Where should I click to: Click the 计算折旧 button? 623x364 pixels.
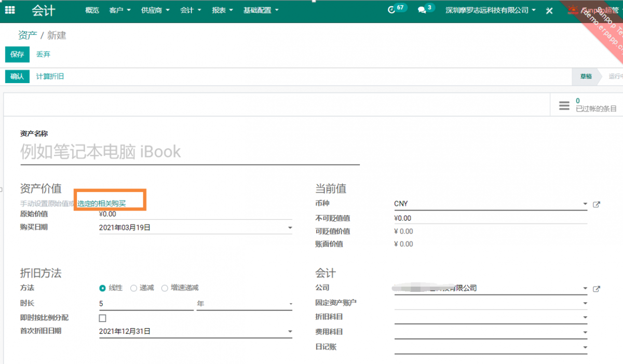50,76
